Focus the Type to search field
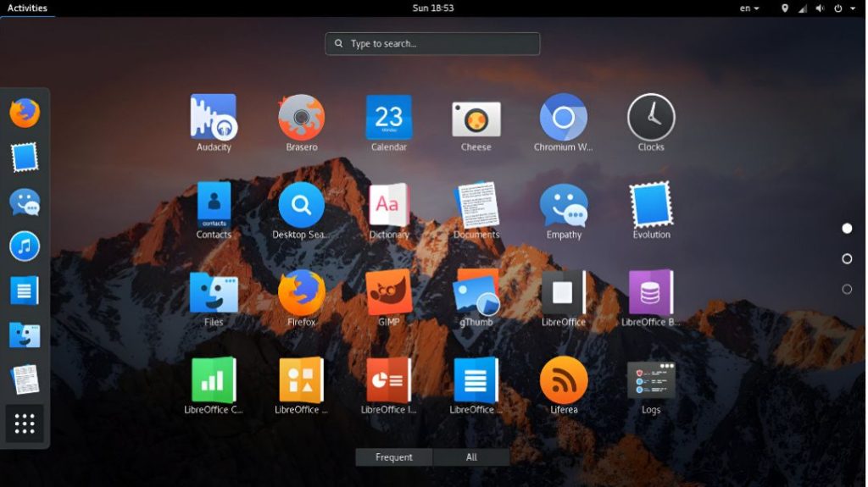 [432, 44]
